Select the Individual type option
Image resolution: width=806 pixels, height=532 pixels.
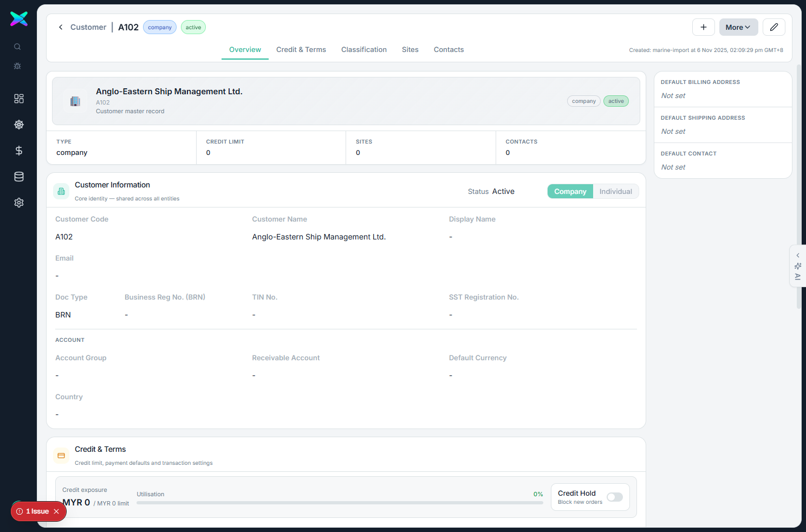pos(616,191)
